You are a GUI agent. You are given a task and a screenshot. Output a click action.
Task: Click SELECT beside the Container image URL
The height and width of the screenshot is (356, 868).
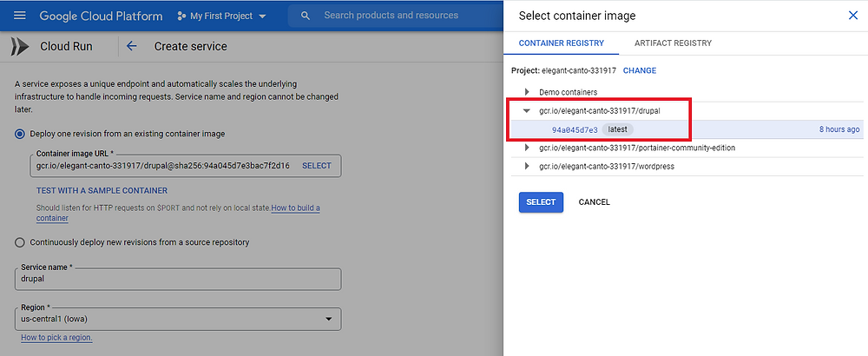[317, 166]
